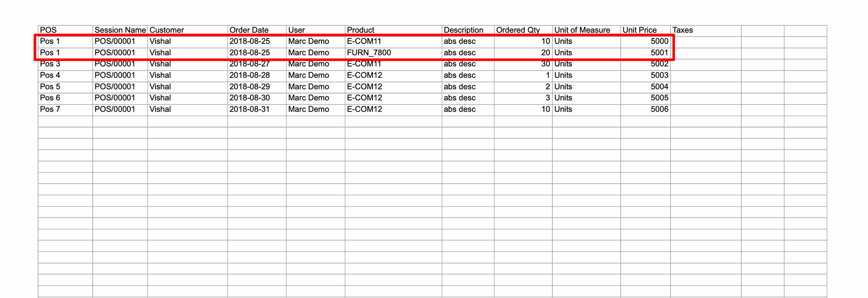Select the Unit of Measure header
This screenshot has height=298, width=868.
point(586,30)
